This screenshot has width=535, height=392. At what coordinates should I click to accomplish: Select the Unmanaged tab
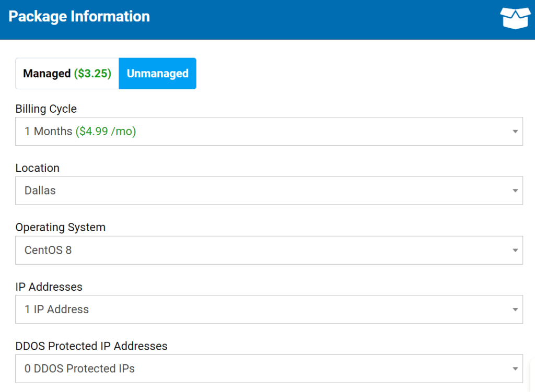pyautogui.click(x=157, y=73)
